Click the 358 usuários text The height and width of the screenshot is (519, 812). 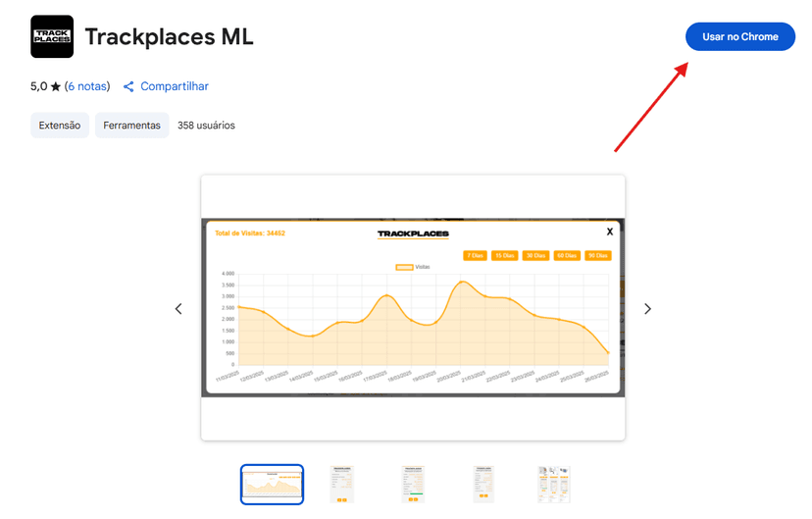pos(206,126)
